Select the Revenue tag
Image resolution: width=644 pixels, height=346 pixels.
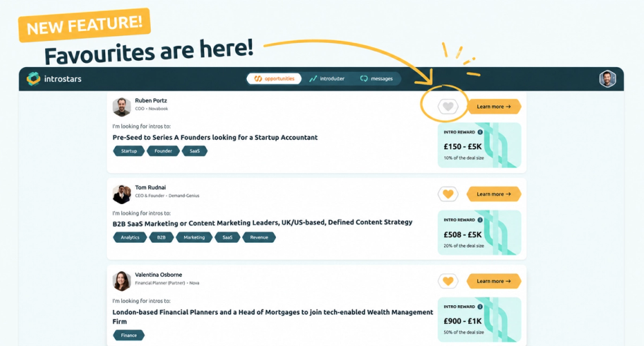259,237
